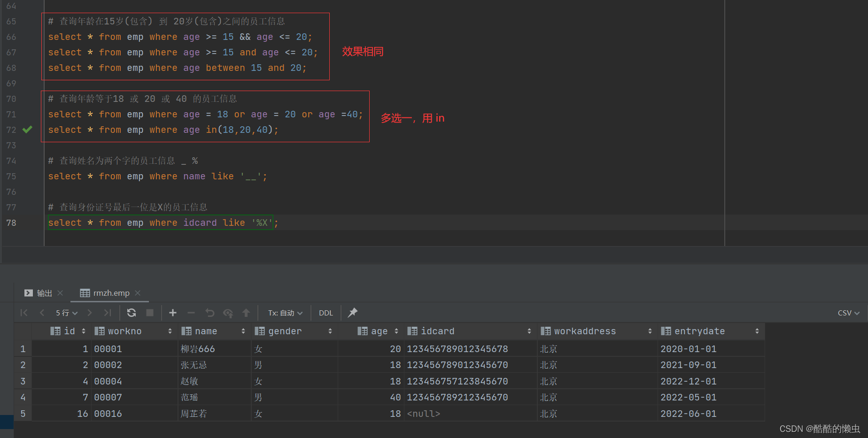
Task: Select the name cell '柳岩666'
Action: click(x=215, y=349)
